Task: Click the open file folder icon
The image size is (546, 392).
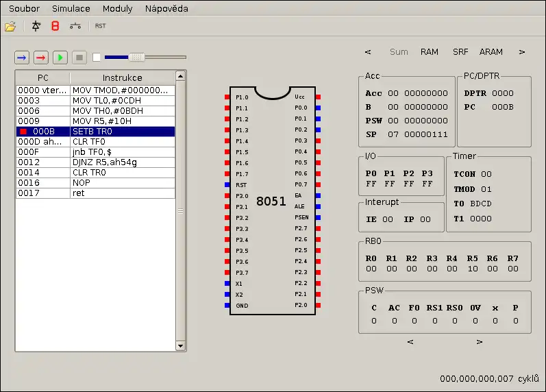Action: pyautogui.click(x=10, y=27)
